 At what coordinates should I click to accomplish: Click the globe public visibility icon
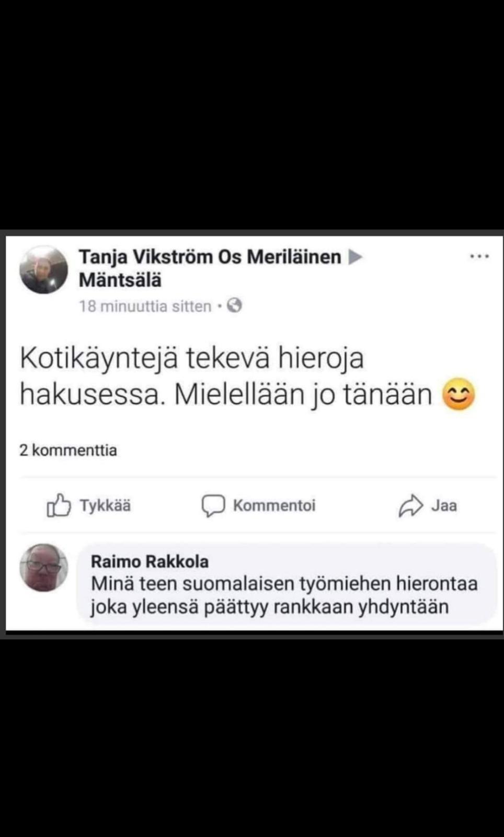click(235, 306)
